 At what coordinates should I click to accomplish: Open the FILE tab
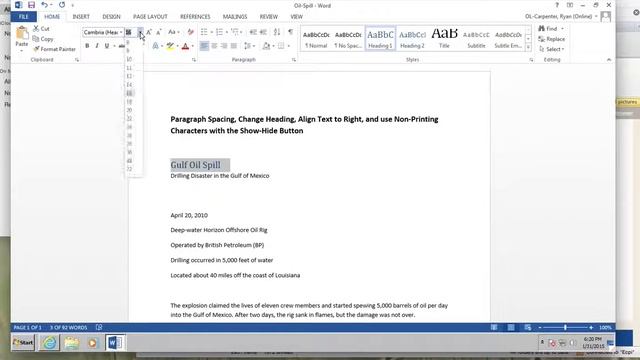[24, 17]
